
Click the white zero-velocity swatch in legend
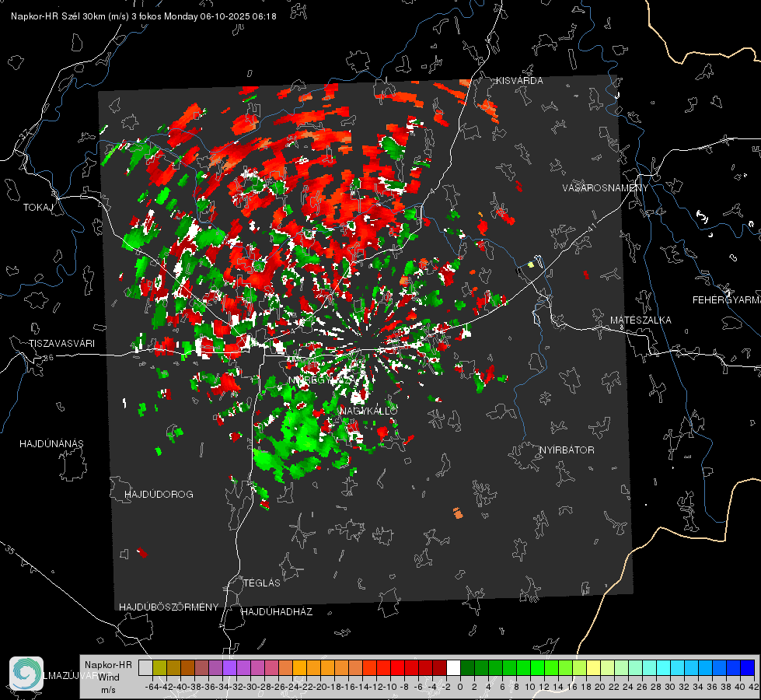[453, 667]
